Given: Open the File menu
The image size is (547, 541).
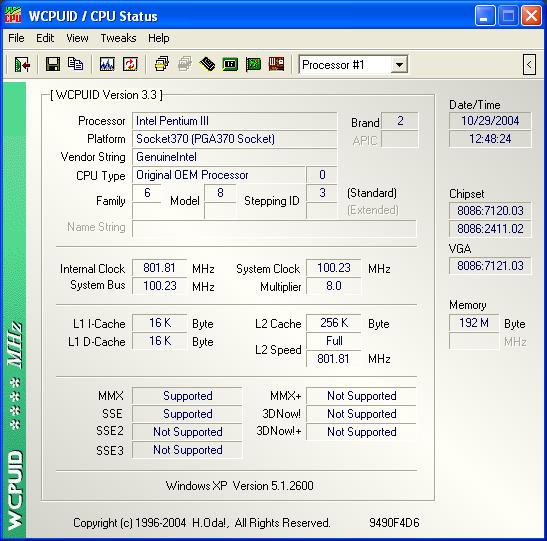Looking at the screenshot, I should tap(16, 38).
